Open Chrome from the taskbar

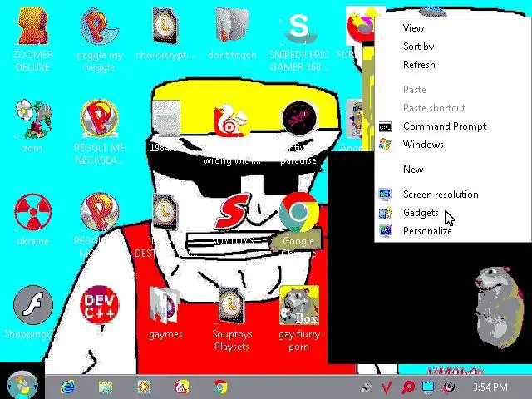point(220,387)
